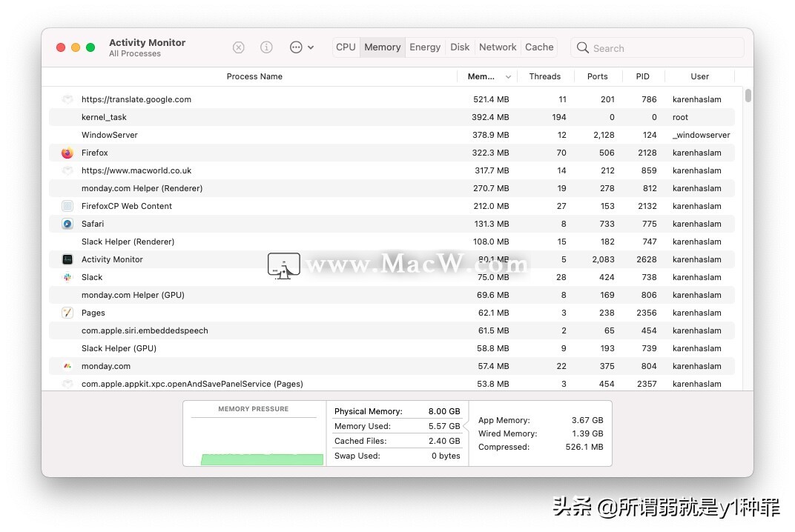Click the Memory Used 5.57 GB value

(x=444, y=426)
